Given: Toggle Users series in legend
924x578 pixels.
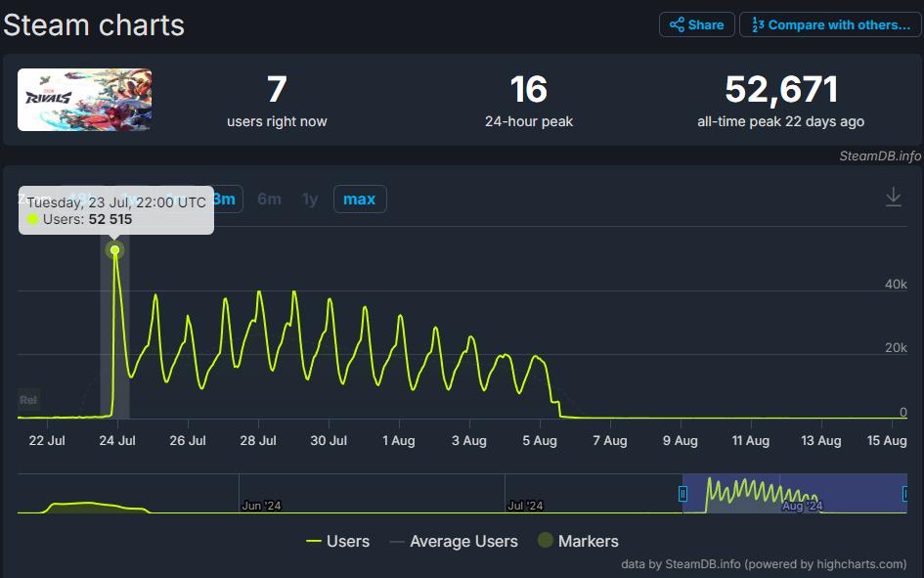Looking at the screenshot, I should point(337,541).
